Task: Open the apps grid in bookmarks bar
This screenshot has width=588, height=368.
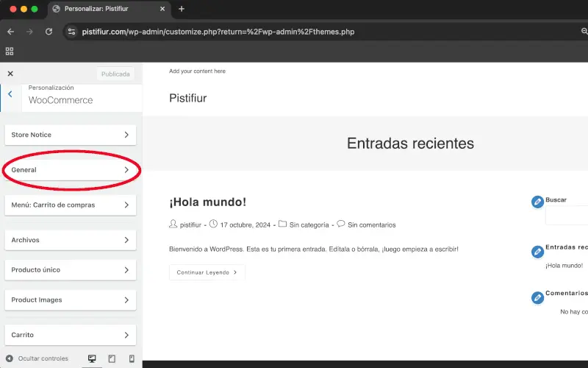Action: pos(10,51)
